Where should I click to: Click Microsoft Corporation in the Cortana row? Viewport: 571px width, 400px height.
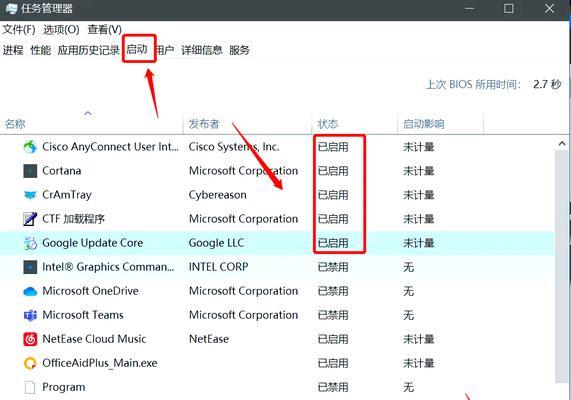(x=243, y=171)
